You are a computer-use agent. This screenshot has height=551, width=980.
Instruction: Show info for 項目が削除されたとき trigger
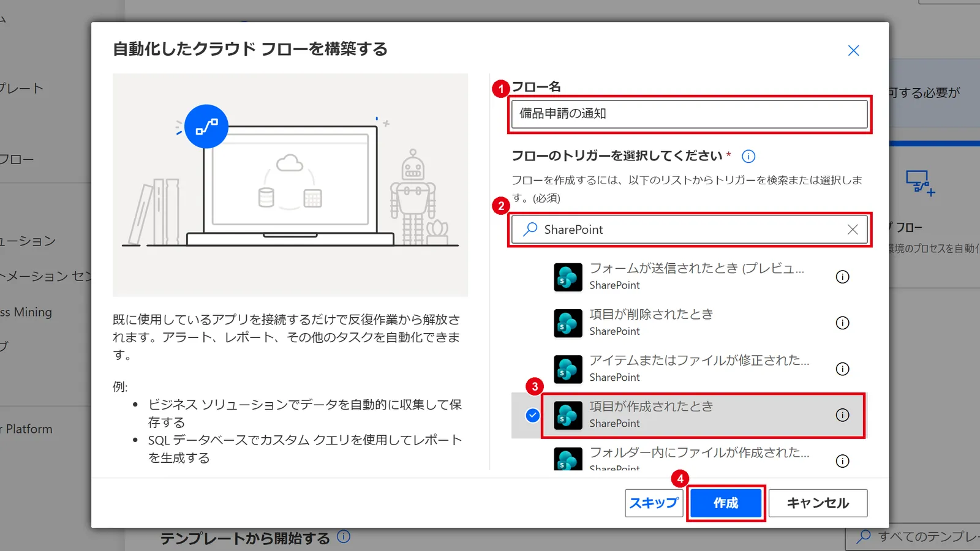click(842, 323)
